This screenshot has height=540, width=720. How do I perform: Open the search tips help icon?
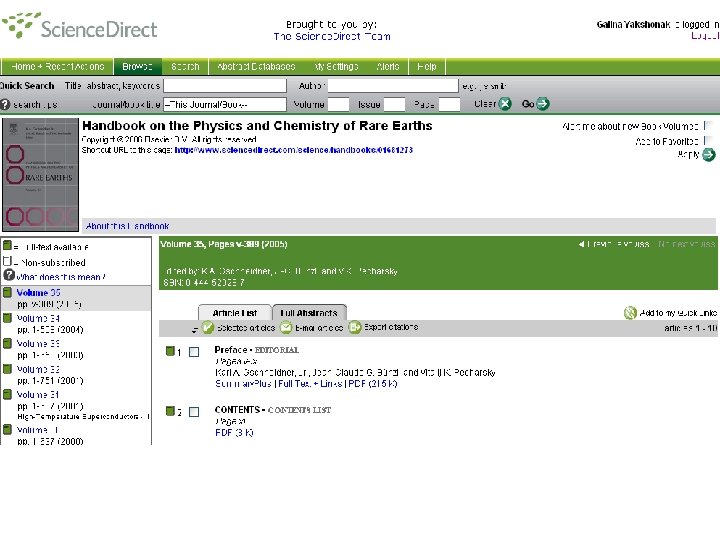pyautogui.click(x=5, y=104)
